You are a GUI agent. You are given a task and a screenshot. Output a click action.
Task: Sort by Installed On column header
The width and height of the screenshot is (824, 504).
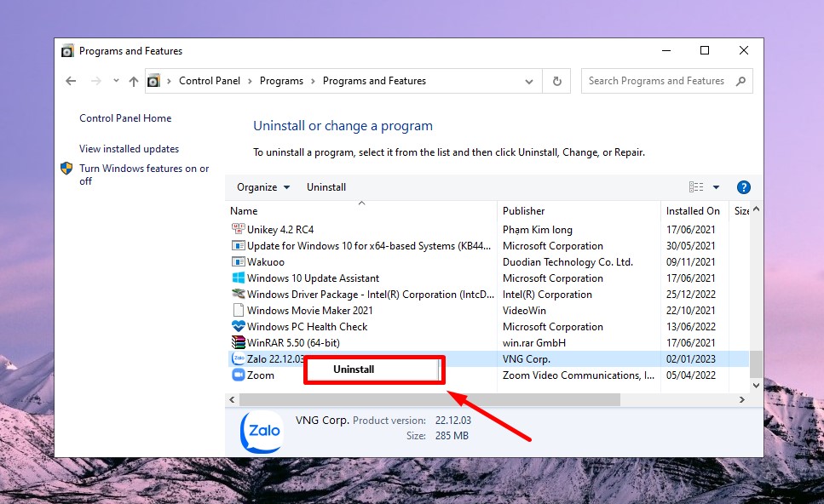pos(693,211)
